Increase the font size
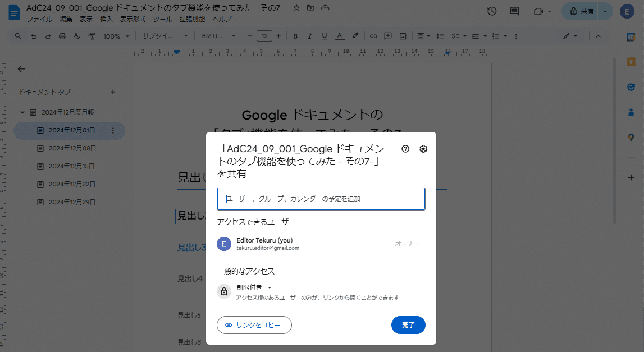Viewport: 644px width, 352px height. 279,36
